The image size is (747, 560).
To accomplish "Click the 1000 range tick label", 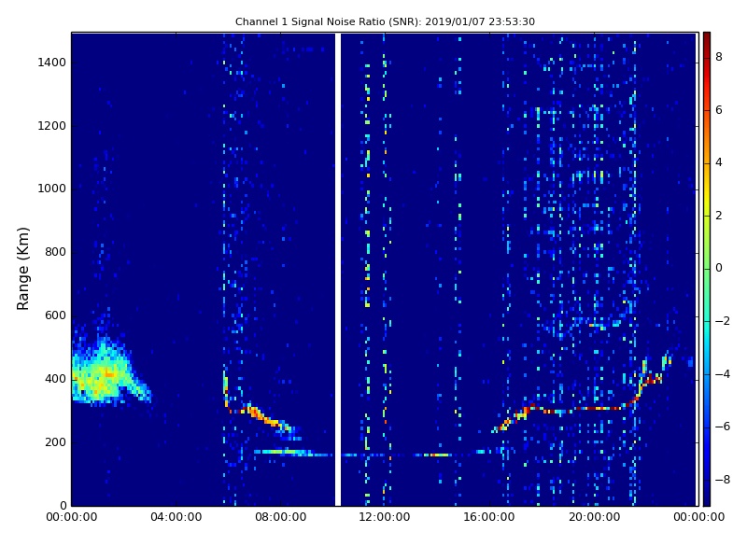I will click(52, 189).
